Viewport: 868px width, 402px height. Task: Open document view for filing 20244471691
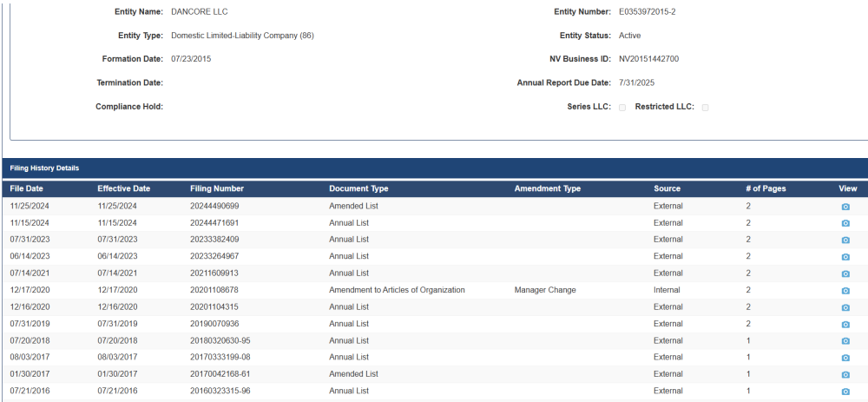click(x=845, y=223)
